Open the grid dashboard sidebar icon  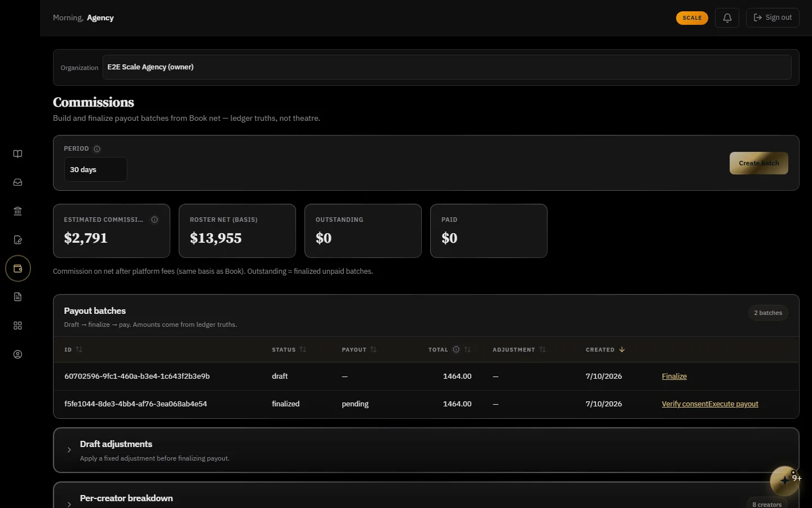tap(17, 326)
